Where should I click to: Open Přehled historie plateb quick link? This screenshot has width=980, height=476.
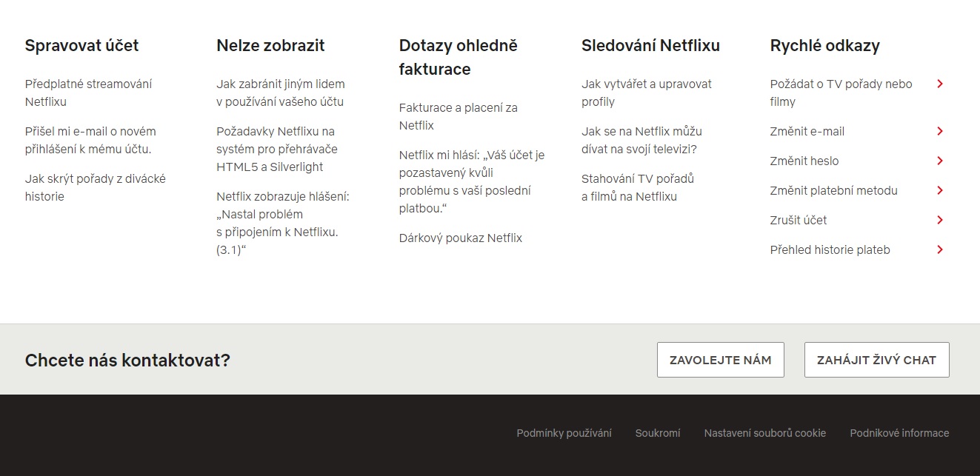click(830, 249)
